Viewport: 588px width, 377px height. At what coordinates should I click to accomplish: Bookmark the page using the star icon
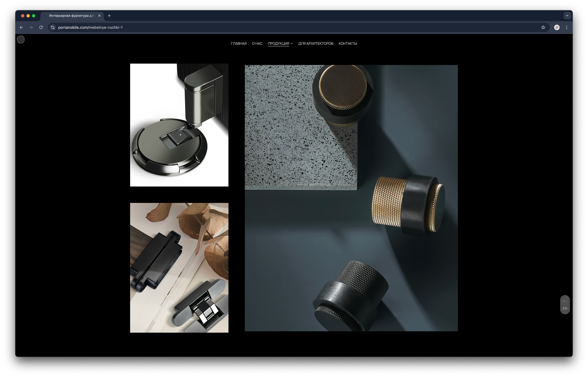tap(543, 27)
